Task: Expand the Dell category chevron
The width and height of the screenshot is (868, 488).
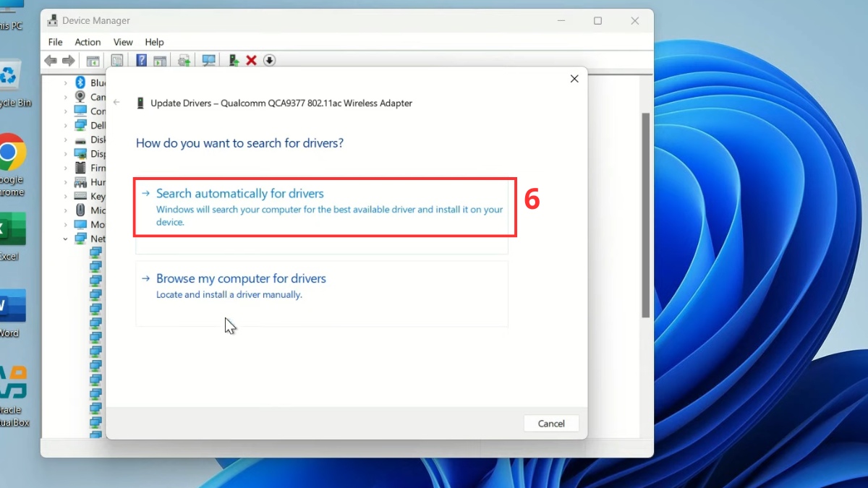Action: tap(65, 126)
